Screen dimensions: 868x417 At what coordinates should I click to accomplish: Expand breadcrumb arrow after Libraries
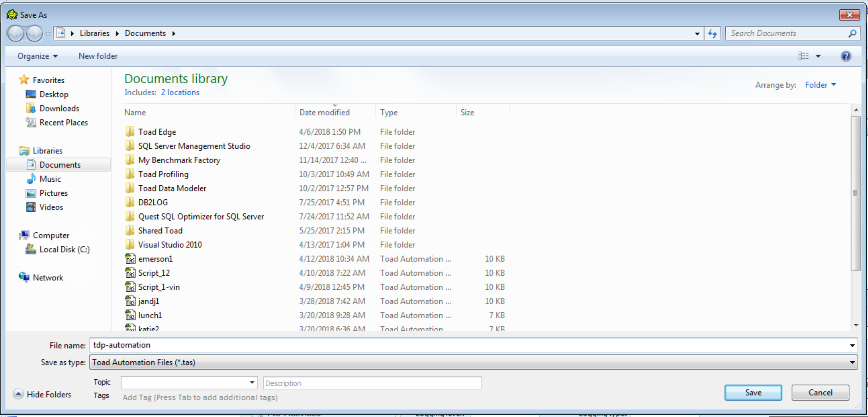click(x=117, y=34)
